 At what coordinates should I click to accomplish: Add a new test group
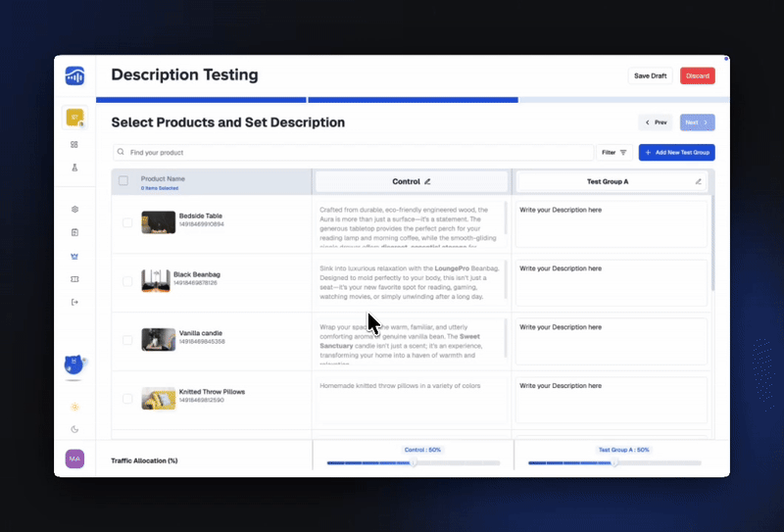[676, 153]
